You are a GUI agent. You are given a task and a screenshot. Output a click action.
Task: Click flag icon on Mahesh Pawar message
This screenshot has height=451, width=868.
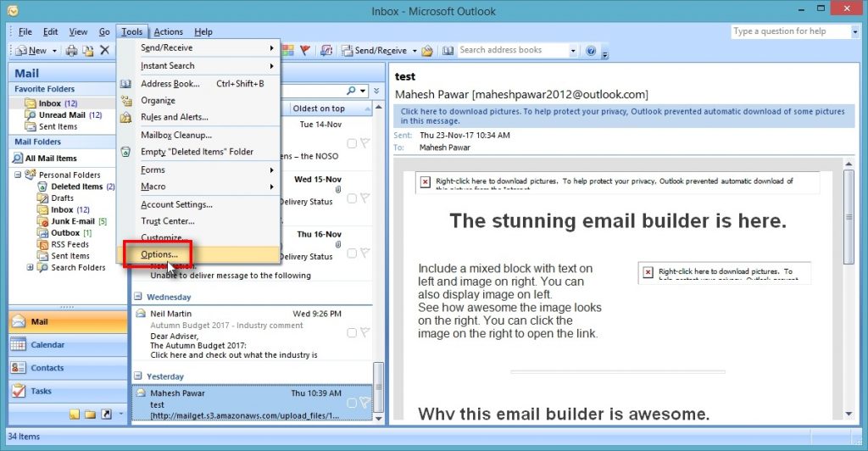(x=364, y=403)
